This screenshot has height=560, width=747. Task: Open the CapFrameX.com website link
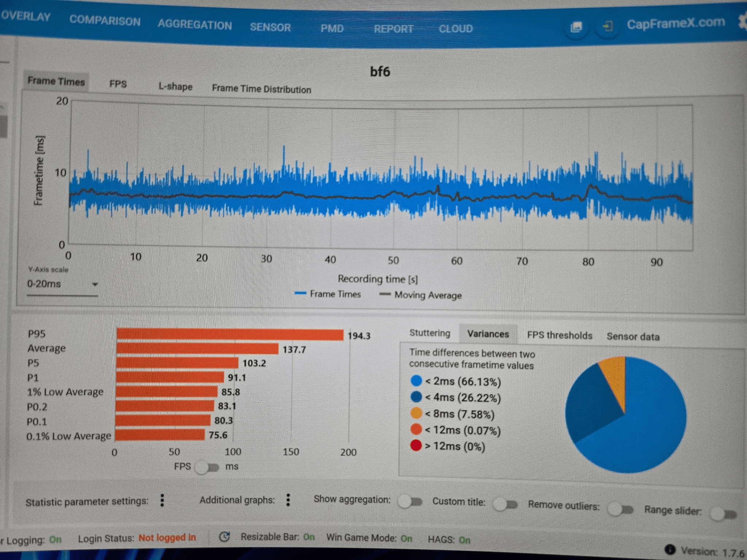(x=676, y=23)
